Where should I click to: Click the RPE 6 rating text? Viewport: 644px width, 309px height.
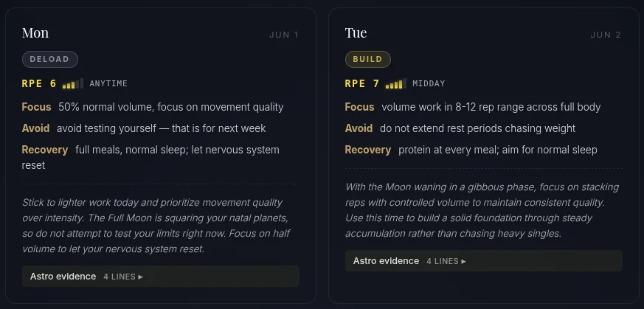pyautogui.click(x=39, y=84)
